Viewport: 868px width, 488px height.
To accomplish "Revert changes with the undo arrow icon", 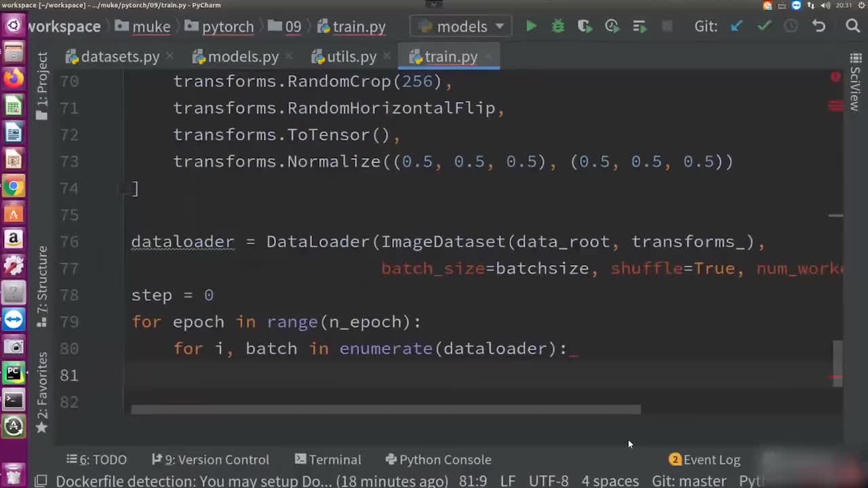I will click(x=818, y=26).
